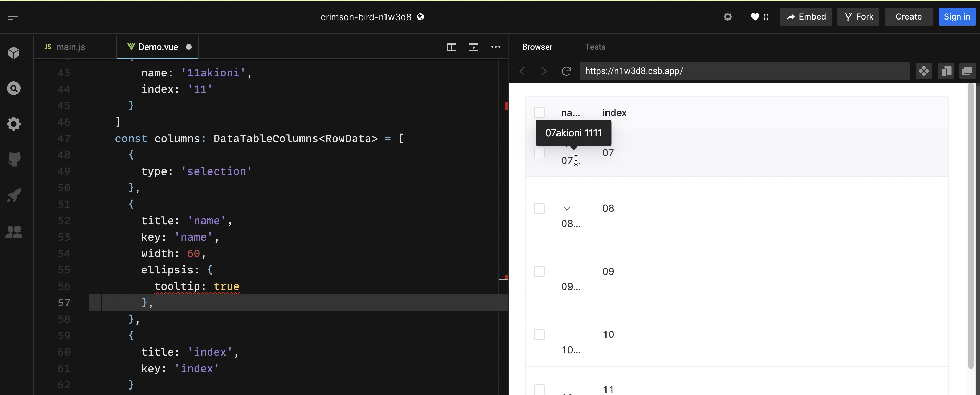Open the Search panel in the sidebar
The image size is (980, 395).
coord(14,88)
